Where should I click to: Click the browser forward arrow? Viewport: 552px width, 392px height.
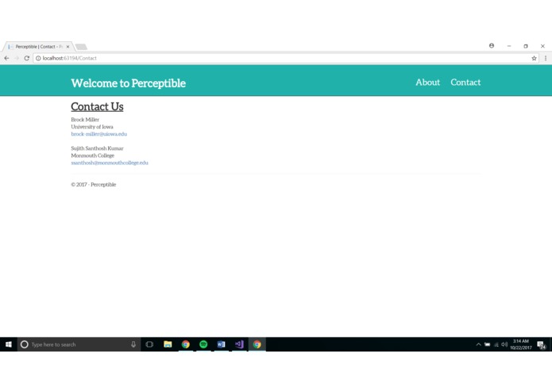pyautogui.click(x=17, y=59)
